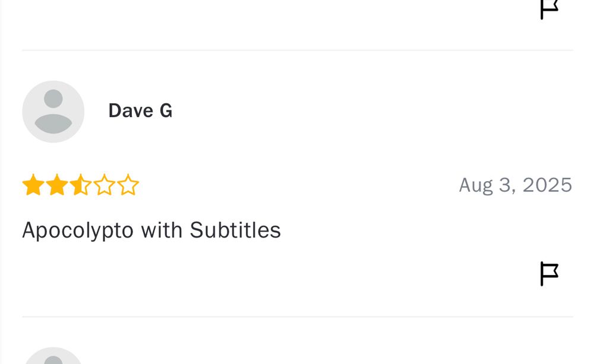Click the word "with" in the review
This screenshot has width=594, height=364.
(x=162, y=230)
